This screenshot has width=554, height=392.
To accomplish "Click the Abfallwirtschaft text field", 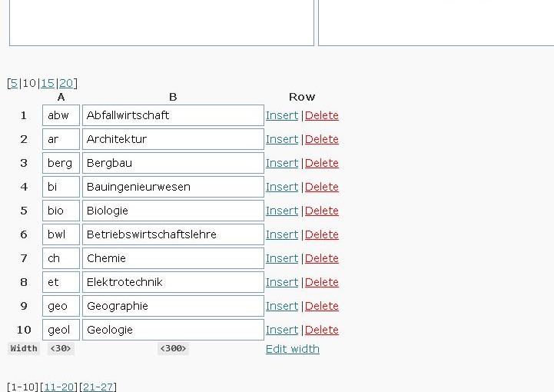I will pyautogui.click(x=173, y=115).
